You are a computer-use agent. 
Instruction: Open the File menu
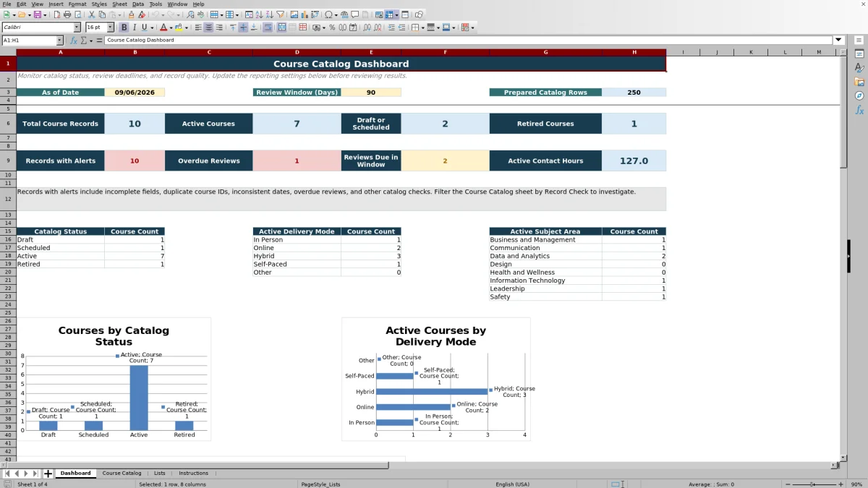click(7, 4)
